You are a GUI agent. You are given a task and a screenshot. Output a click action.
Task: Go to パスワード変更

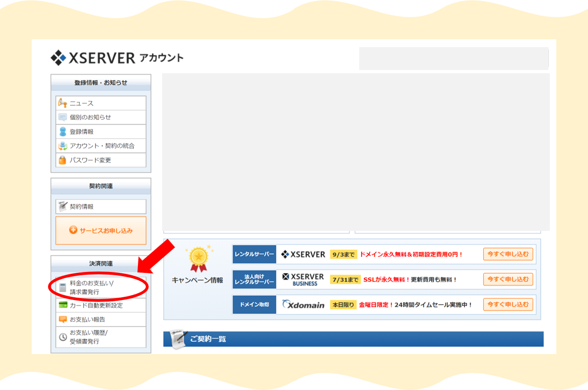(x=101, y=160)
